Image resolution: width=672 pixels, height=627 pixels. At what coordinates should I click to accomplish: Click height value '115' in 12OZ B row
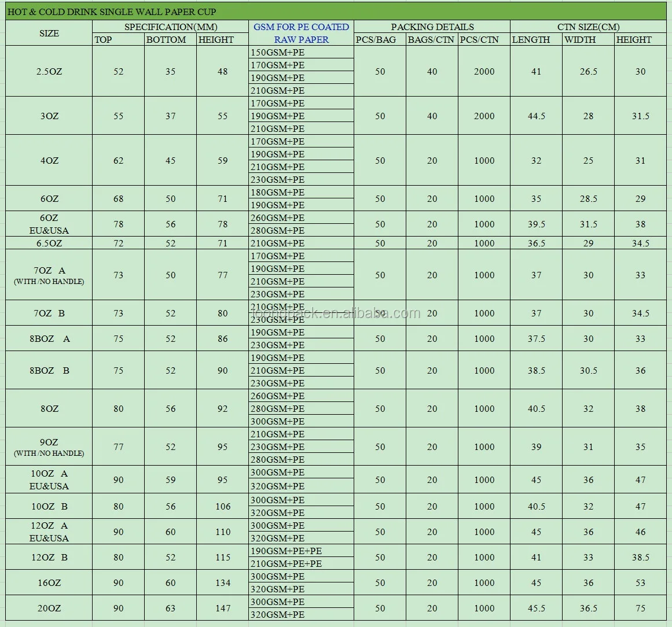[x=222, y=557]
